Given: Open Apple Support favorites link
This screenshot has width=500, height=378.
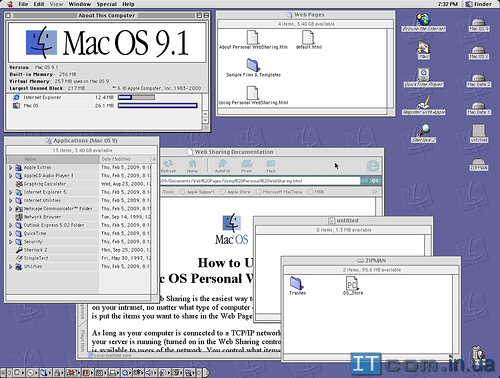Looking at the screenshot, I should pos(197,192).
